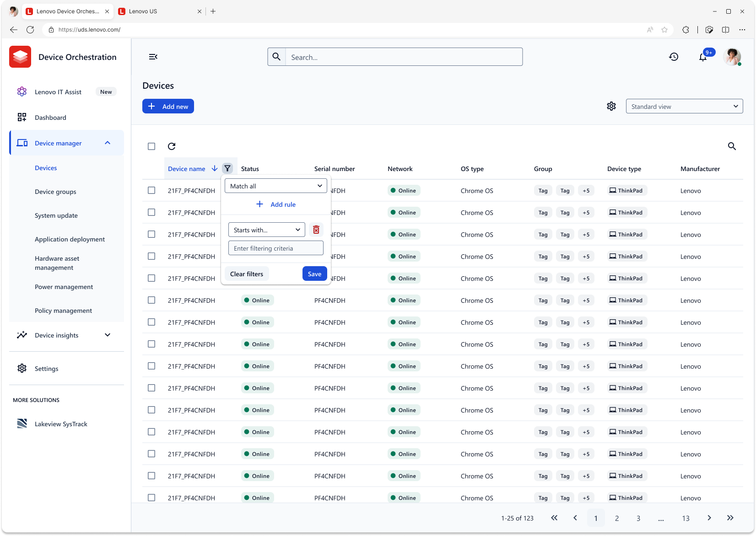Viewport: 756px width, 536px height.
Task: Open the Starts with... condition dropdown
Action: click(267, 230)
